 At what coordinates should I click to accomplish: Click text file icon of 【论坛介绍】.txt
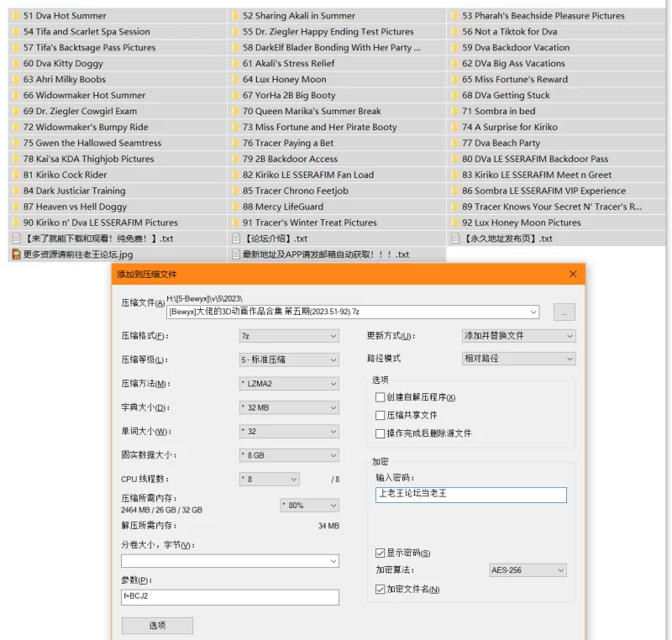coord(236,239)
